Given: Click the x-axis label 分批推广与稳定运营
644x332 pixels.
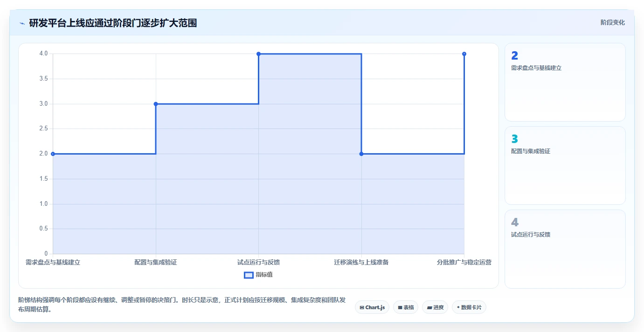Looking at the screenshot, I should [464, 262].
